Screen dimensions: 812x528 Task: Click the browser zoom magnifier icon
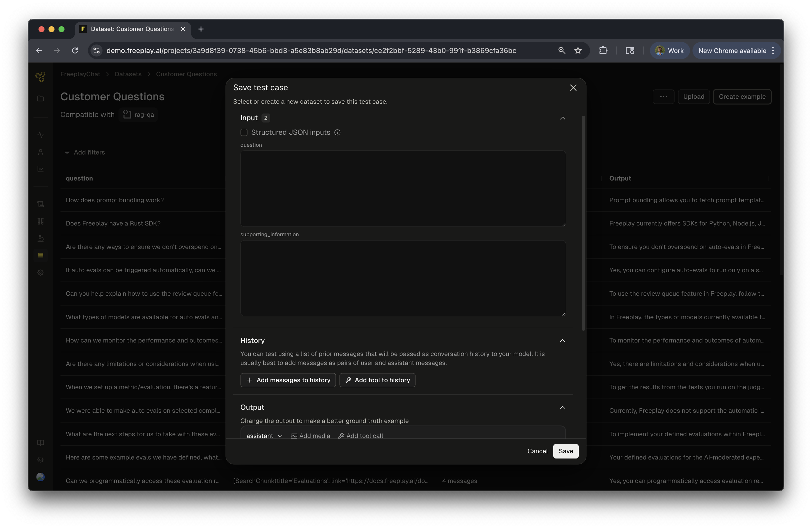[561, 50]
